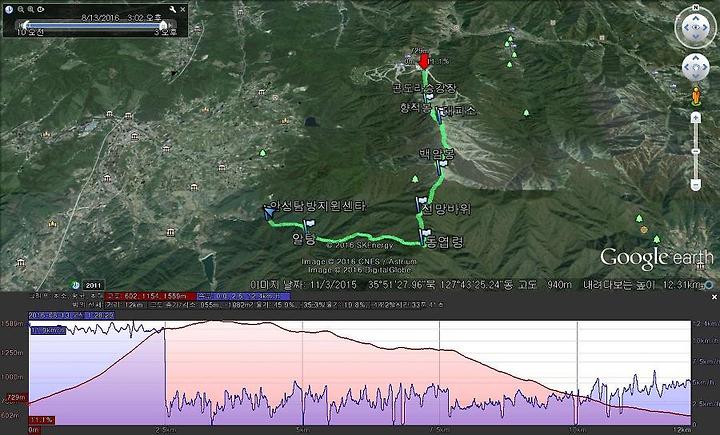Click the 940m elevation readout

559,285
